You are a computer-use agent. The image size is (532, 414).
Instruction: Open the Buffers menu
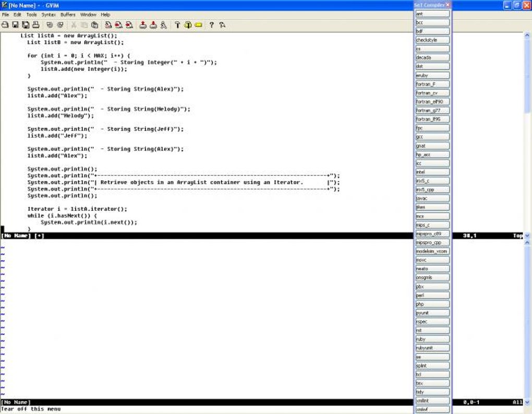[68, 15]
